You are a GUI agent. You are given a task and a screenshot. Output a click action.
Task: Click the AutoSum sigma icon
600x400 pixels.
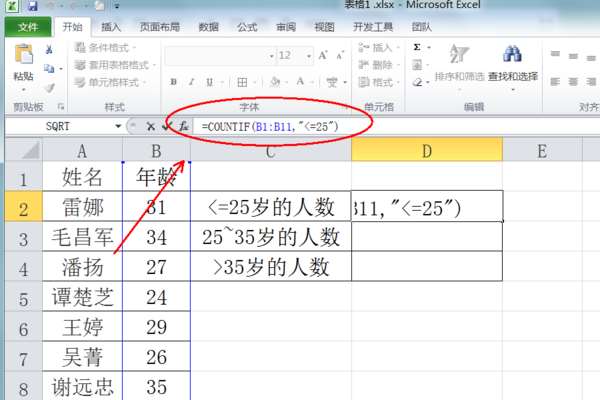(x=417, y=47)
